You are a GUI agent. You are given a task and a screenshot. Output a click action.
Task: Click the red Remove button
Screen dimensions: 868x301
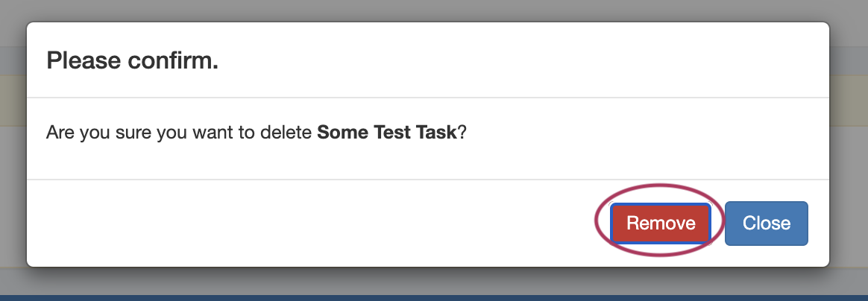[661, 223]
